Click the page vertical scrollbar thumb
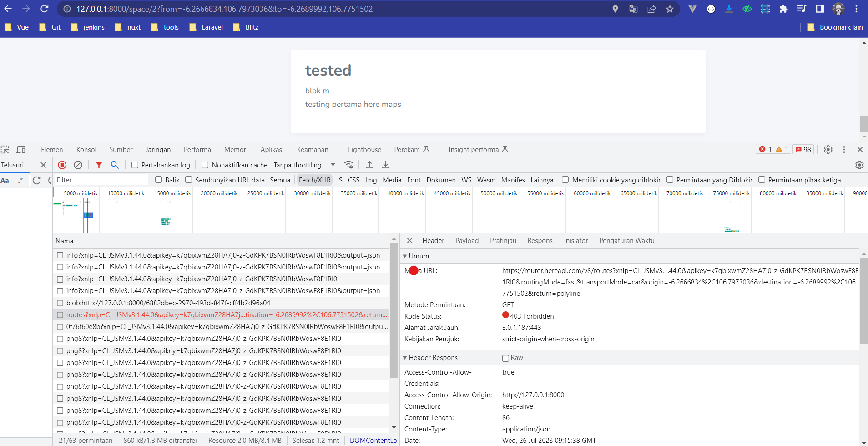868x446 pixels. coord(864,124)
